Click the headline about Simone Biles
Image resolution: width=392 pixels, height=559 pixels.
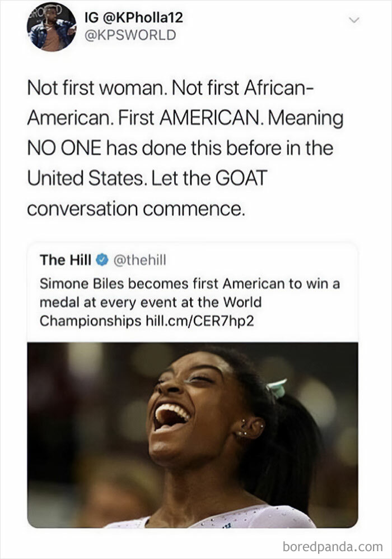point(185,297)
